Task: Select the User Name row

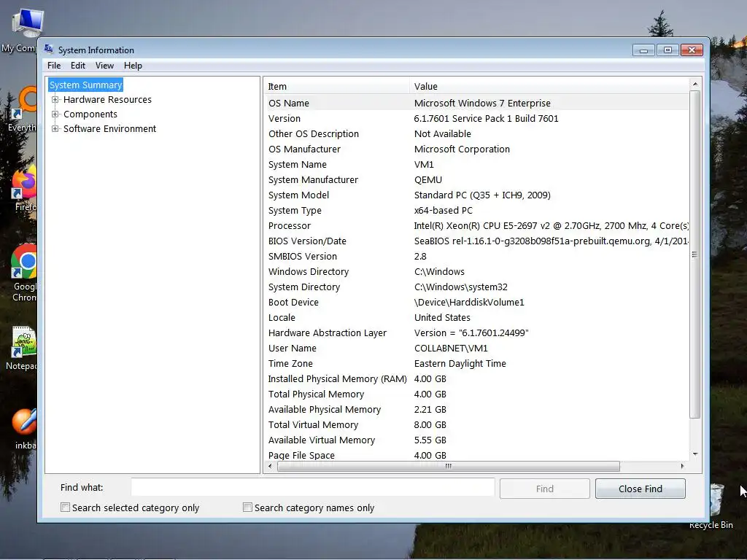Action: point(476,348)
